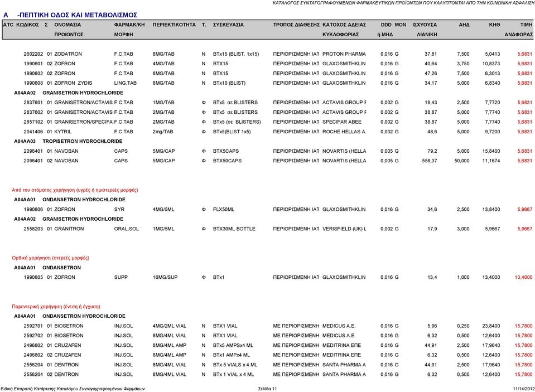535x392 pixels.
Task: Select the ΤΡΟΠΟΣ ΔΙΑΘΕΣΗΣ column header
Action: (296, 25)
